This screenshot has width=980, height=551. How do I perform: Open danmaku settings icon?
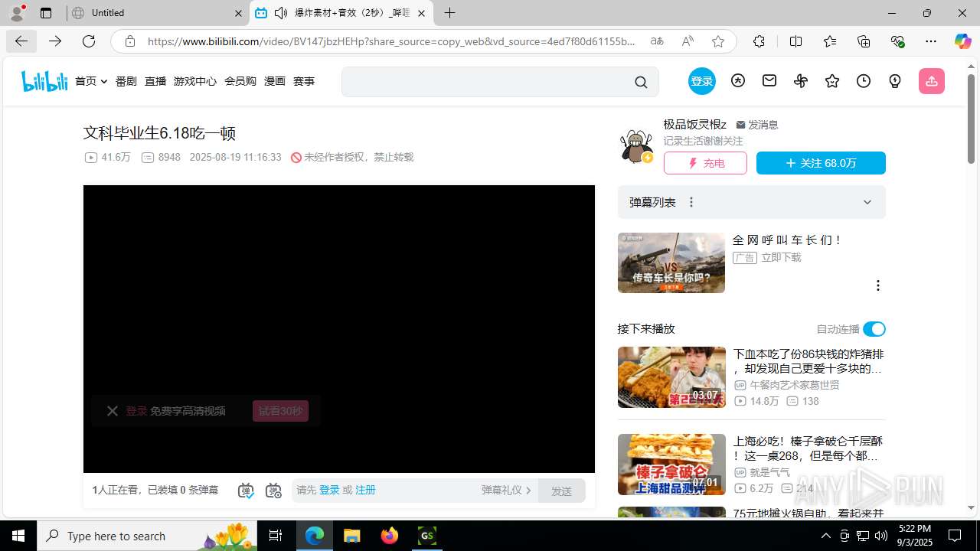click(273, 491)
